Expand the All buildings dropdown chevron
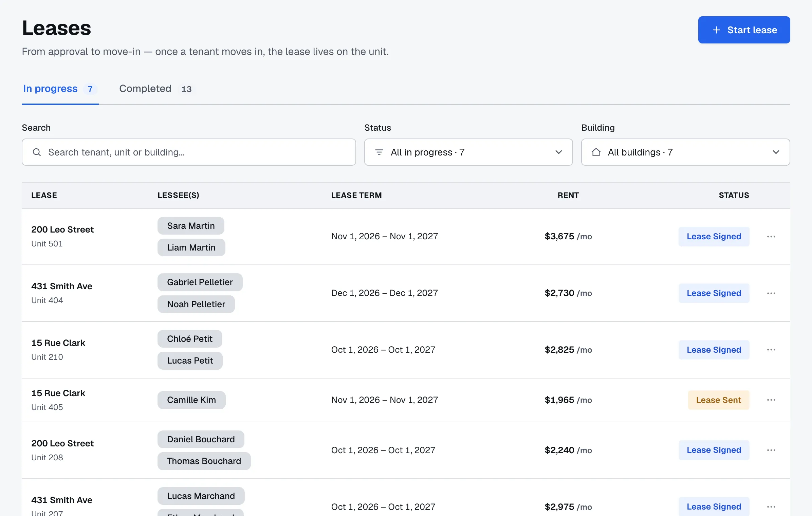 pyautogui.click(x=776, y=152)
